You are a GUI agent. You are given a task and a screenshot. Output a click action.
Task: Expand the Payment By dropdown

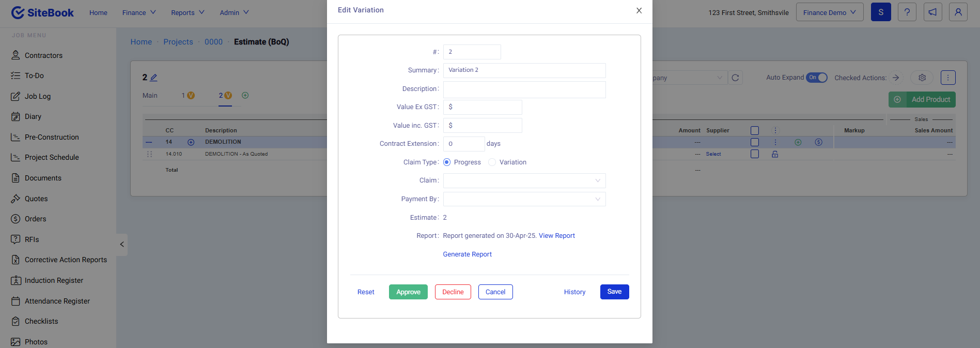click(x=524, y=199)
